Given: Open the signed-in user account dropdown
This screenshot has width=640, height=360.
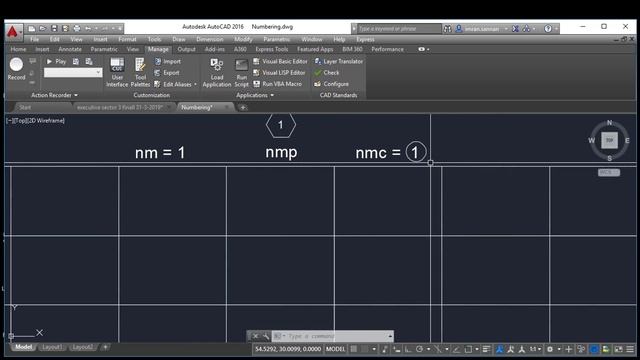Looking at the screenshot, I should pyautogui.click(x=482, y=29).
